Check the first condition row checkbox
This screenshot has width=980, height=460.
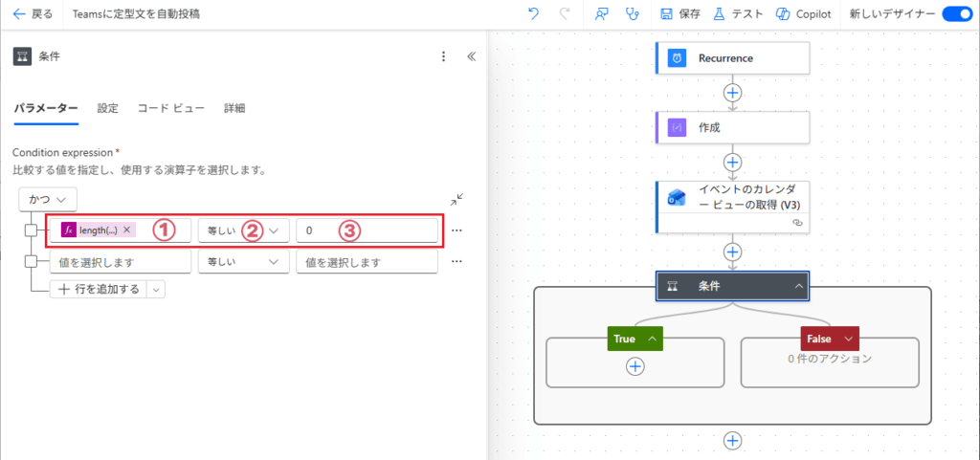coord(32,230)
